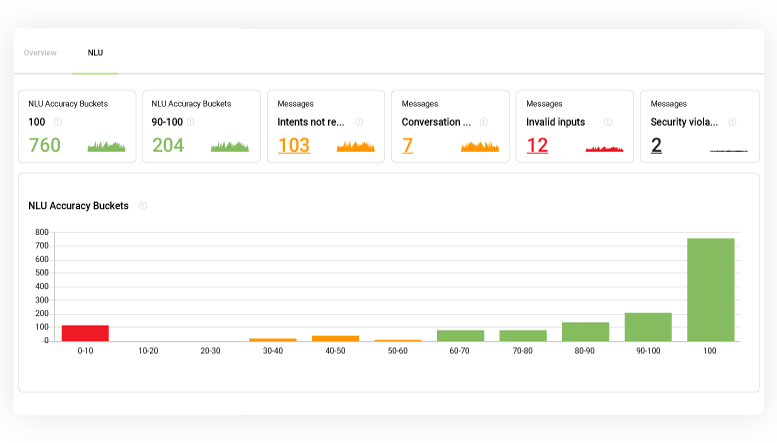Click the green sparkline on bucket 100 card
The image size is (777, 443).
[107, 146]
